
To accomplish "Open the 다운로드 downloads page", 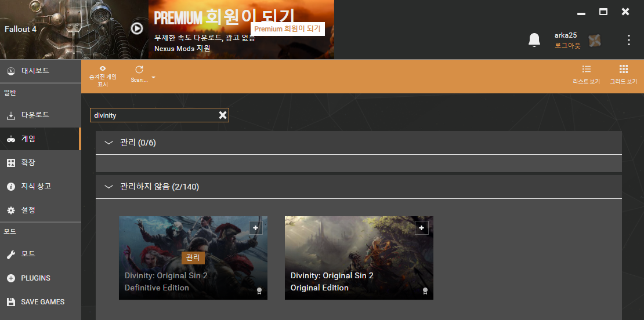I will [x=40, y=115].
